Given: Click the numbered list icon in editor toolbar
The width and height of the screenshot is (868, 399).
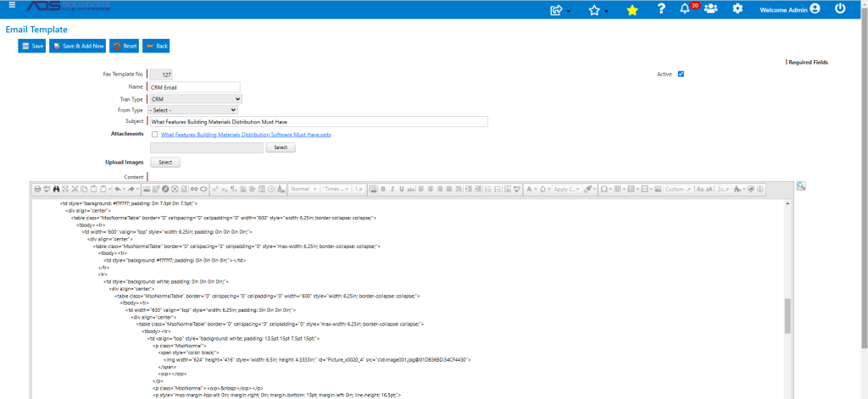Looking at the screenshot, I should coord(487,189).
